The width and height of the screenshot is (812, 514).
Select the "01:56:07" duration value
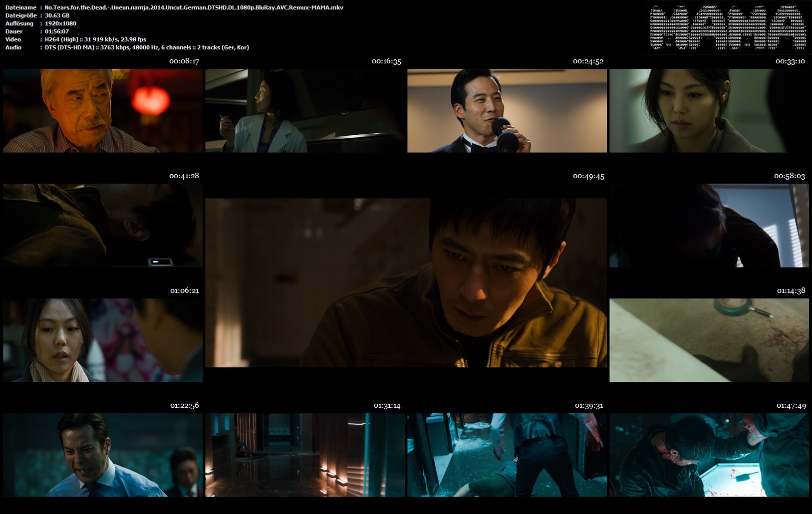57,31
